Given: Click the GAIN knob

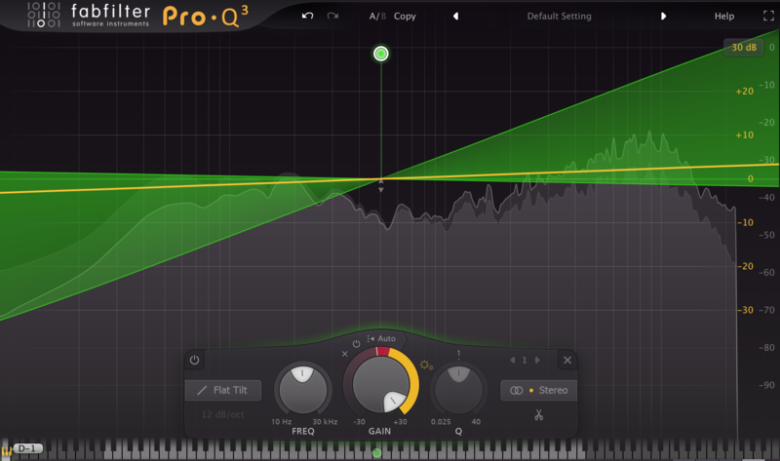Looking at the screenshot, I should (x=380, y=384).
